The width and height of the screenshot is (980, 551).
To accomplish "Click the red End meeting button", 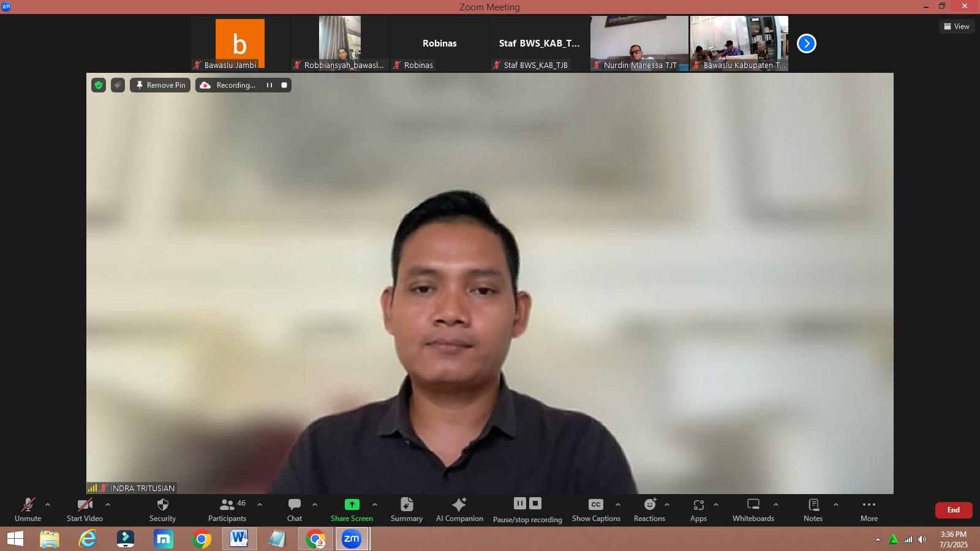I will (x=953, y=510).
